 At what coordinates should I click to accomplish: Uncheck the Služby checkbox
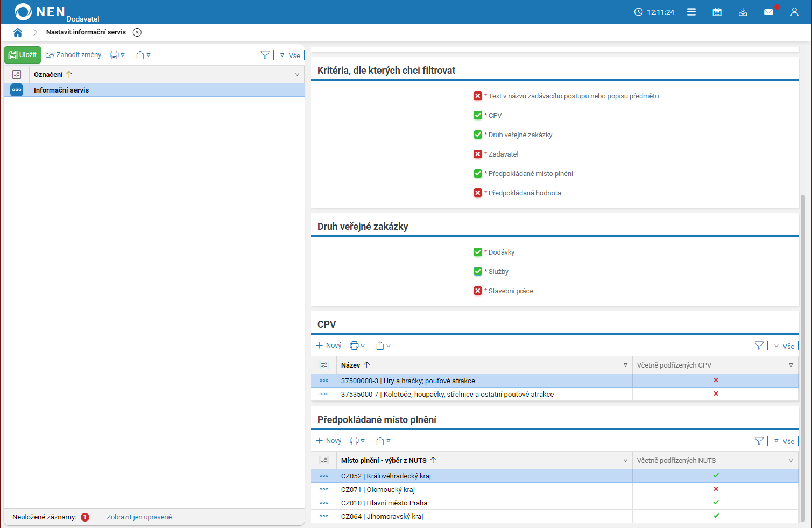pos(478,271)
